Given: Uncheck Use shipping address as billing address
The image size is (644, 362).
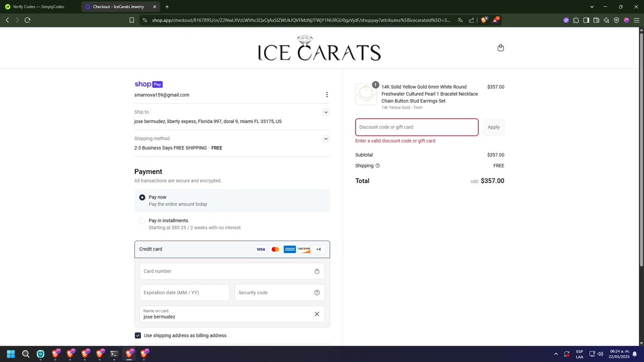Looking at the screenshot, I should [x=138, y=335].
